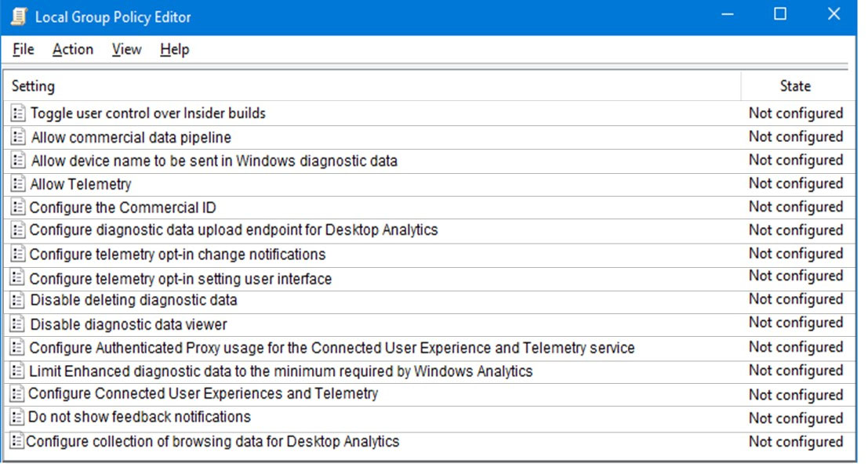This screenshot has height=470, width=868.
Task: Click the icon next to Disable diagnostic data viewer
Action: (18, 324)
